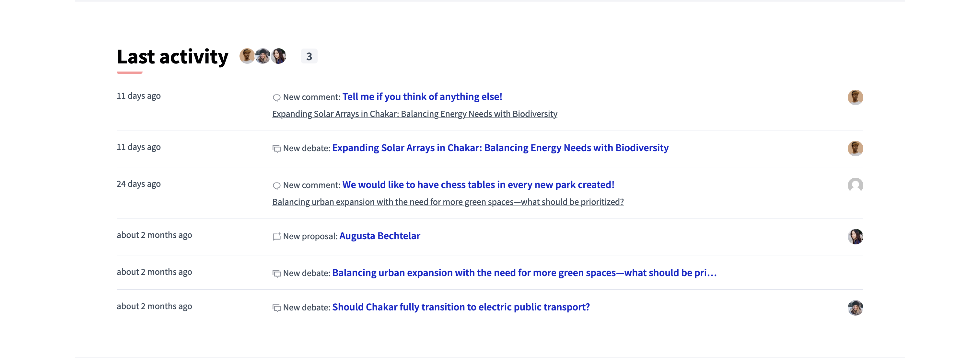Click the avatar on the Augusta Bechtelar proposal row
Viewport: 980px width, 358px height.
(856, 236)
